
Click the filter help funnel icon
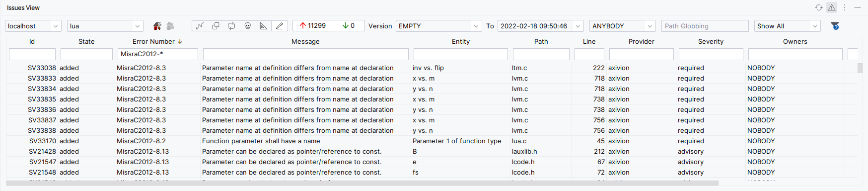tap(835, 26)
